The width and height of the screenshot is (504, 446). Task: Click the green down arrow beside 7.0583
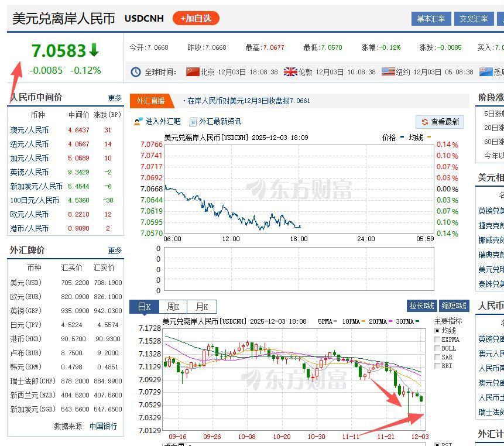coord(94,50)
